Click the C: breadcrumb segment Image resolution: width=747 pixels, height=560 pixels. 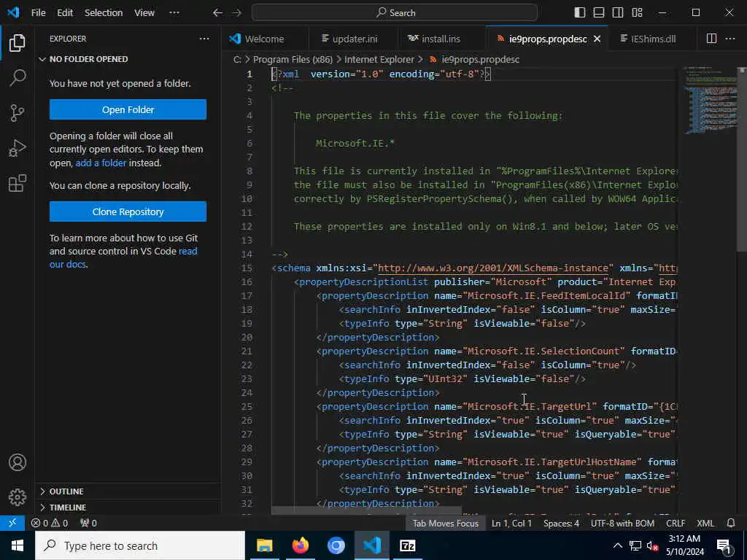[x=237, y=60]
